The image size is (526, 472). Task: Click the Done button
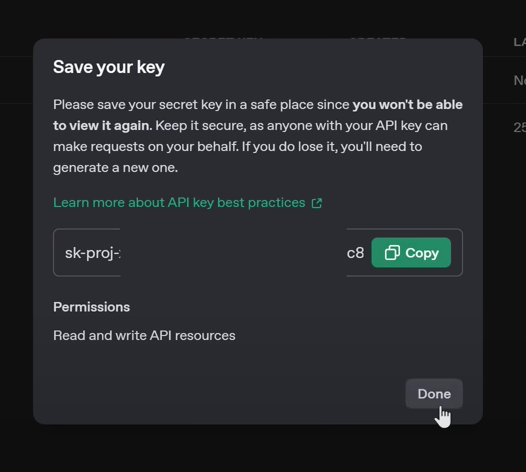[x=434, y=394]
